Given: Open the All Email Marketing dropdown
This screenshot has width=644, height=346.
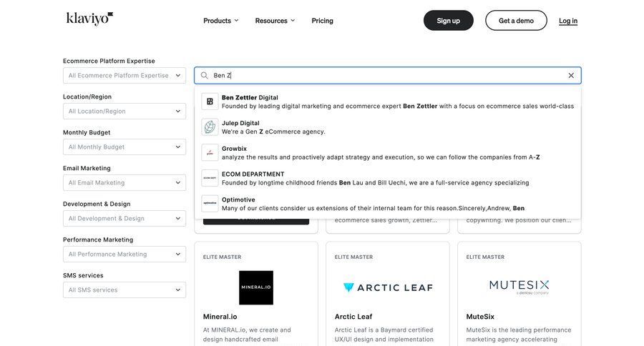Looking at the screenshot, I should [125, 182].
